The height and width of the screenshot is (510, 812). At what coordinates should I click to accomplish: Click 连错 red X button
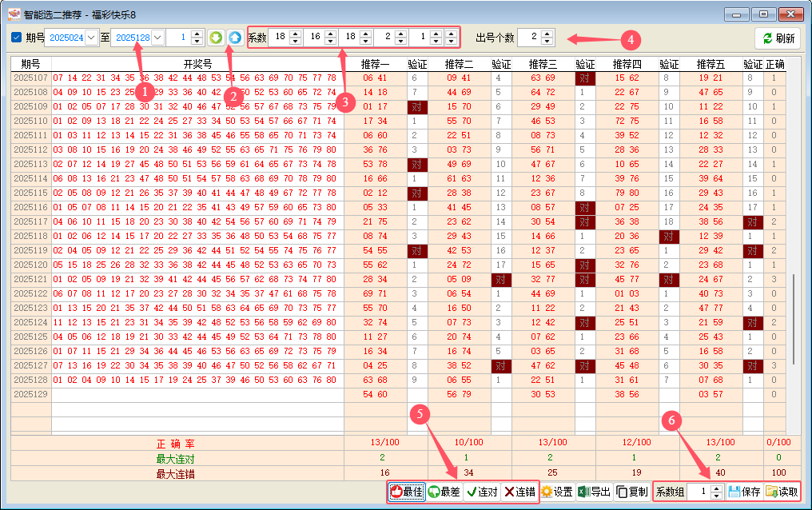tap(519, 492)
